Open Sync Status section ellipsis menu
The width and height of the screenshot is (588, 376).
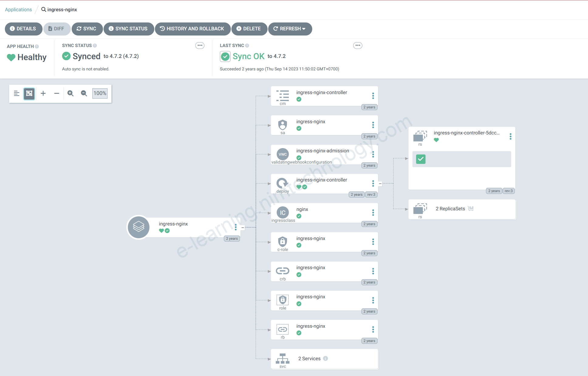tap(200, 46)
